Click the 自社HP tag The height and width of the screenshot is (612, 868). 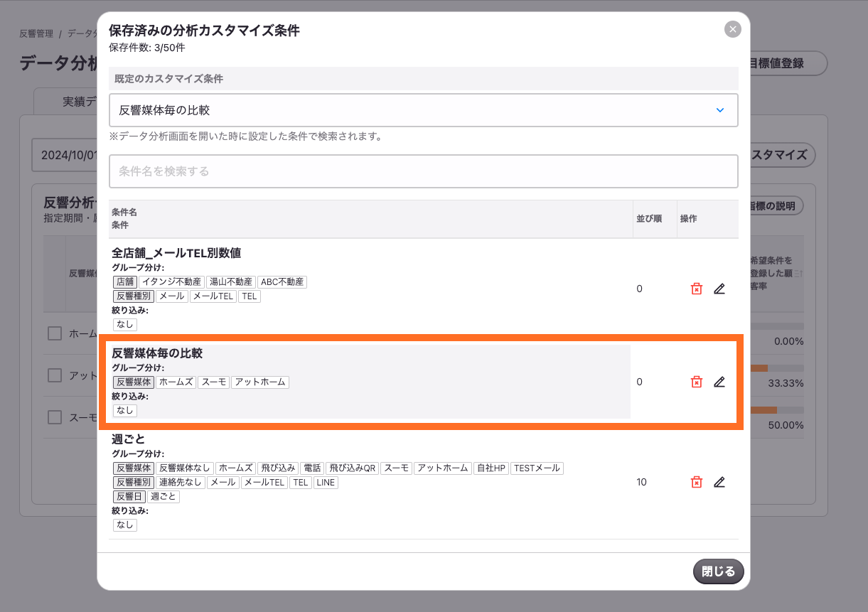pos(491,468)
